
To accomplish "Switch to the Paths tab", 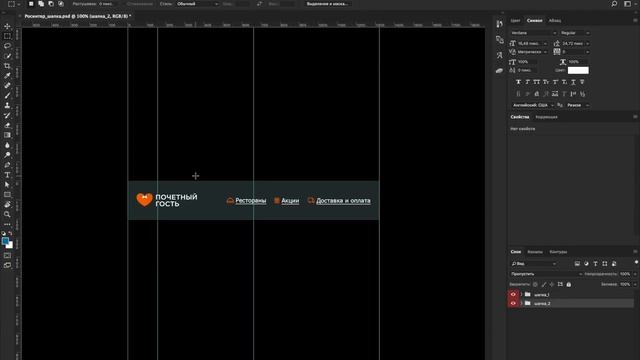I will [558, 252].
